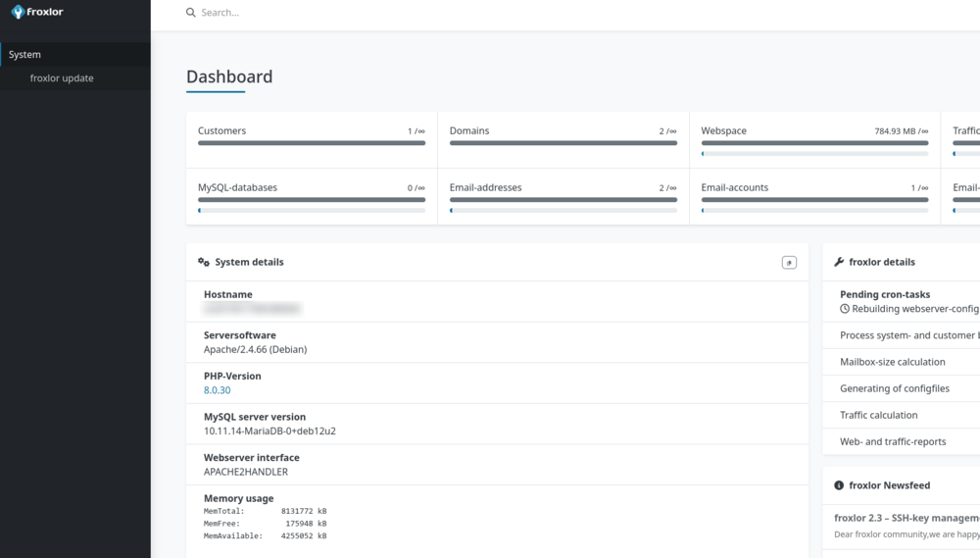Select the Email-addresses stat label
980x558 pixels.
[486, 187]
